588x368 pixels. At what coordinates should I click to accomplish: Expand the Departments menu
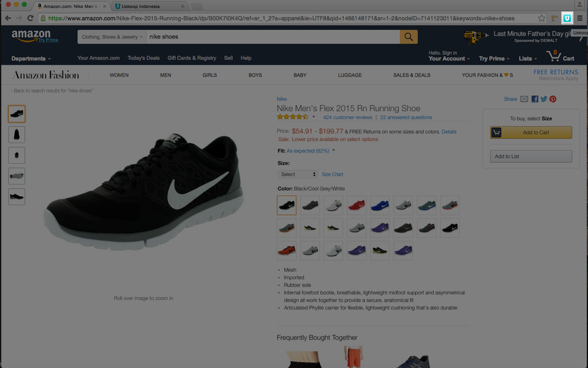[31, 58]
